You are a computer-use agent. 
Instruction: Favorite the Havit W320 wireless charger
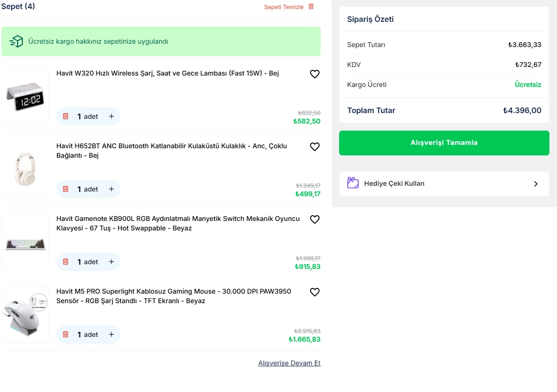[314, 74]
